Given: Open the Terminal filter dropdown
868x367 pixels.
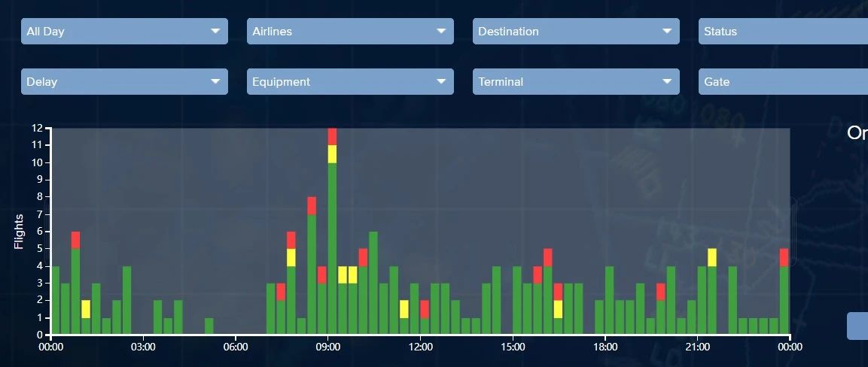Looking at the screenshot, I should (576, 81).
